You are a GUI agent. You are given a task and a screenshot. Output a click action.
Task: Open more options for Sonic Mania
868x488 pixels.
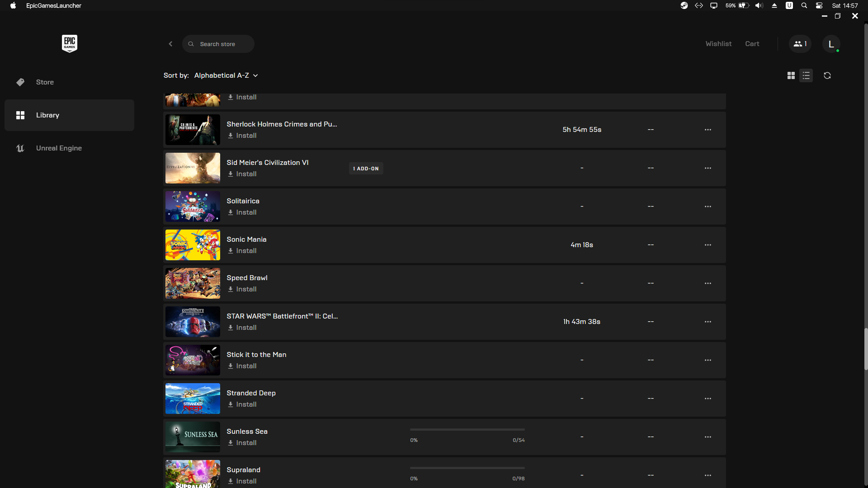click(x=708, y=245)
